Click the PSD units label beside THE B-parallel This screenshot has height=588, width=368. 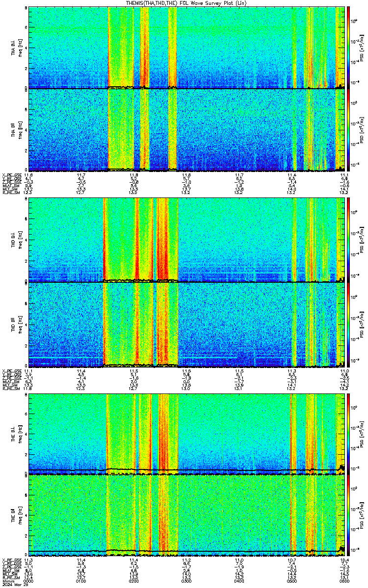tap(363, 515)
